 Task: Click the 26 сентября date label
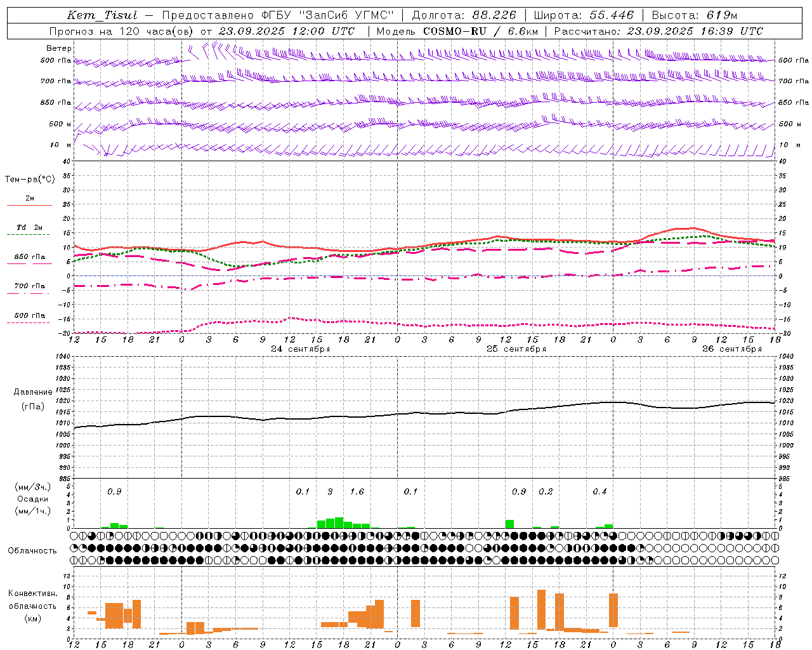pyautogui.click(x=732, y=349)
